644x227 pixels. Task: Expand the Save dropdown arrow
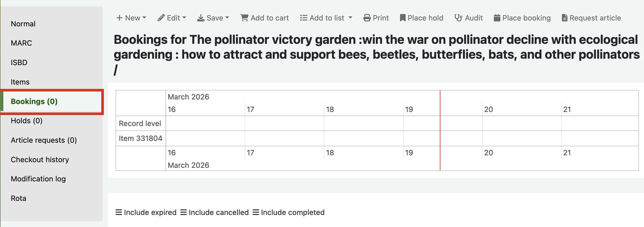click(227, 18)
